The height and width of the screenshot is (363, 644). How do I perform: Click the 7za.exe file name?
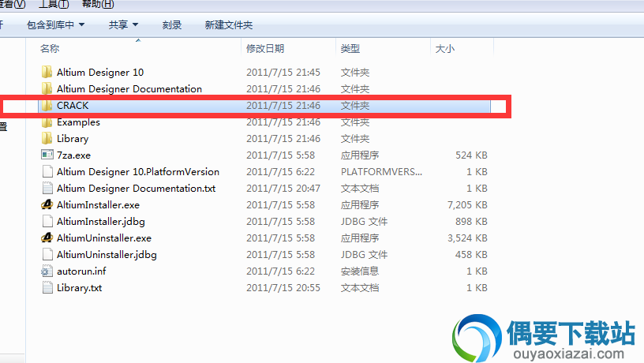pos(73,155)
